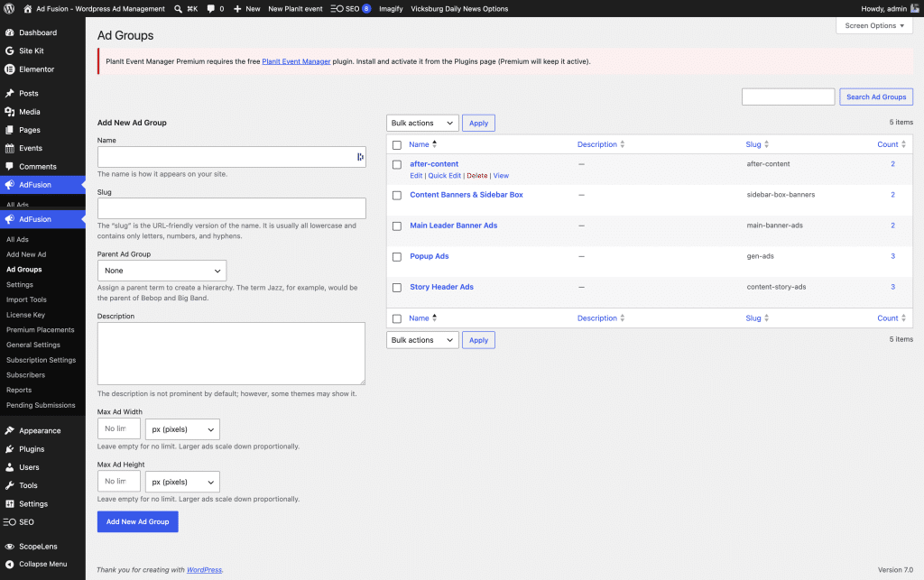
Task: Click the top Apply button
Action: pyautogui.click(x=478, y=123)
